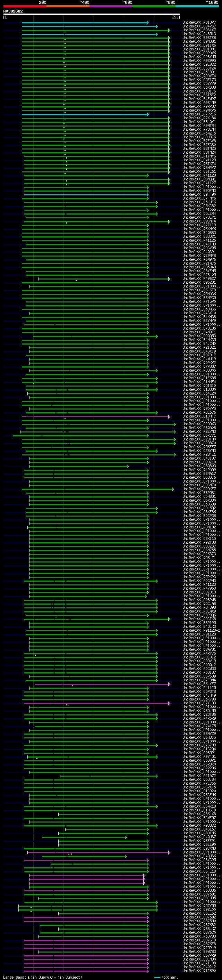This screenshot has height=980, width=222.
Task: Click the green ~80% identity color bar
Action: pos(154,6)
